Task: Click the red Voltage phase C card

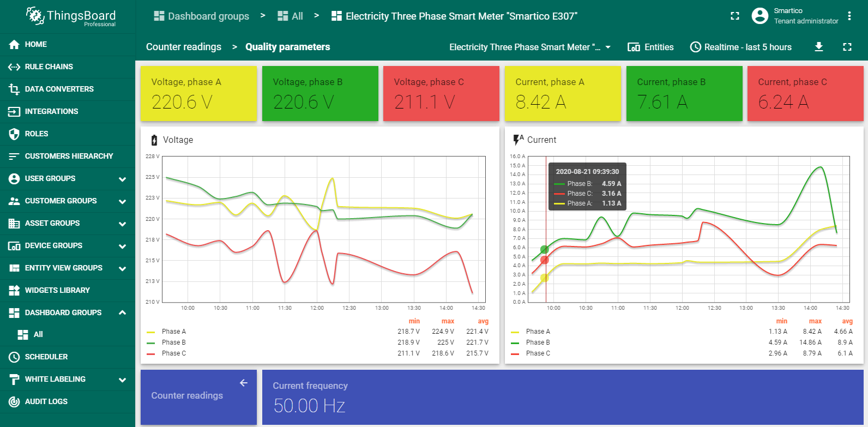Action: pyautogui.click(x=441, y=93)
